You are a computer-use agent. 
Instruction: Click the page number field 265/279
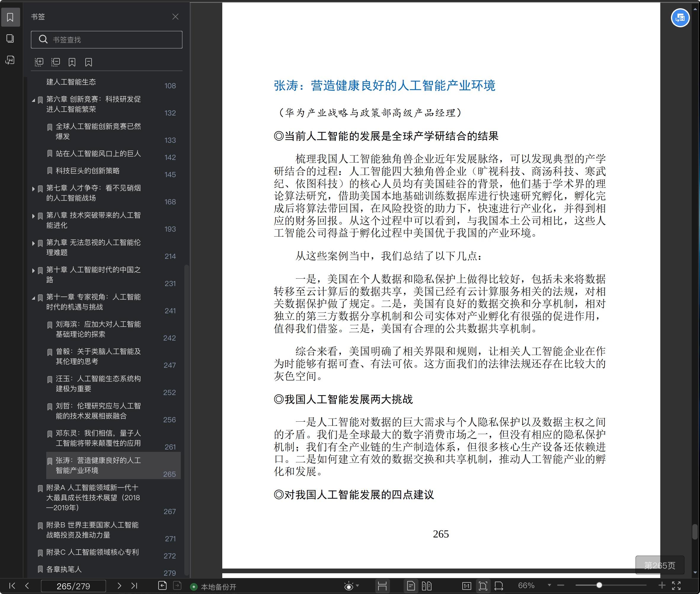[73, 586]
